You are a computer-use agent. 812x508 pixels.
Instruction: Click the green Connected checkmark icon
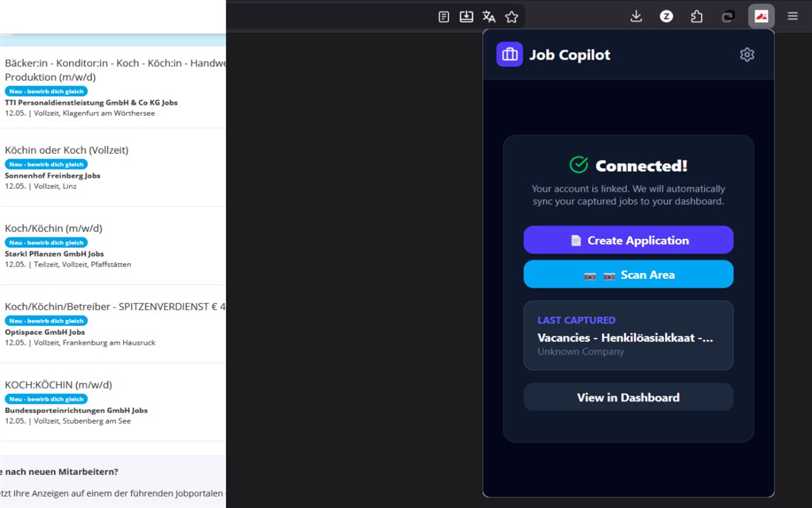[579, 165]
